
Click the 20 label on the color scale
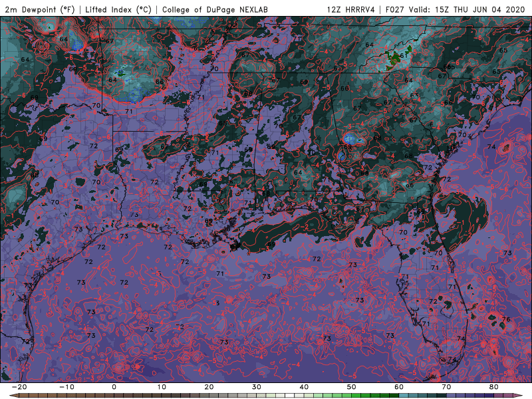coord(209,387)
